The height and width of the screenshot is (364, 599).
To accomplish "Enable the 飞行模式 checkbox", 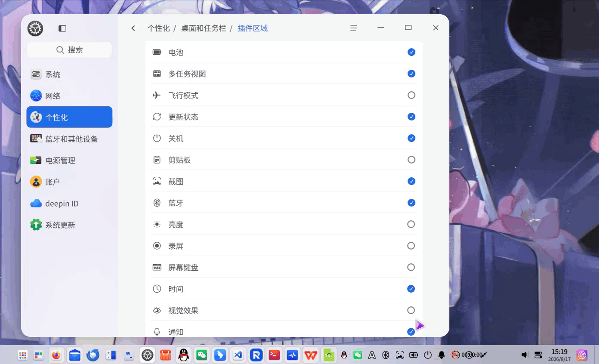I will (411, 95).
